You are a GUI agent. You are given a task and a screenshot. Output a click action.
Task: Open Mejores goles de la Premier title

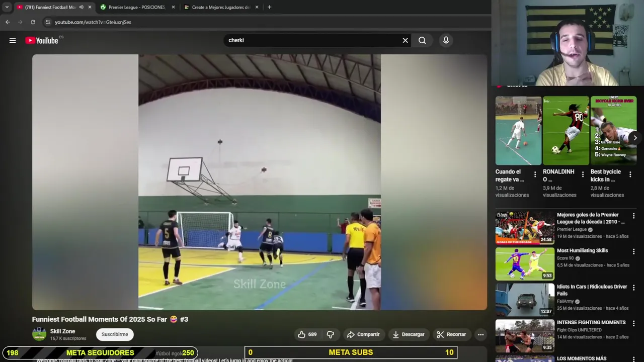coord(591,218)
